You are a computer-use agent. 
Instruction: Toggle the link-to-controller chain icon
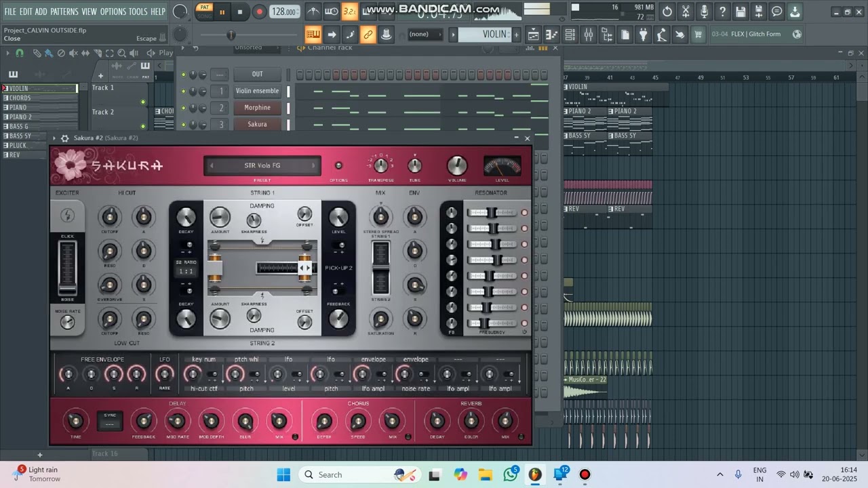tap(368, 35)
